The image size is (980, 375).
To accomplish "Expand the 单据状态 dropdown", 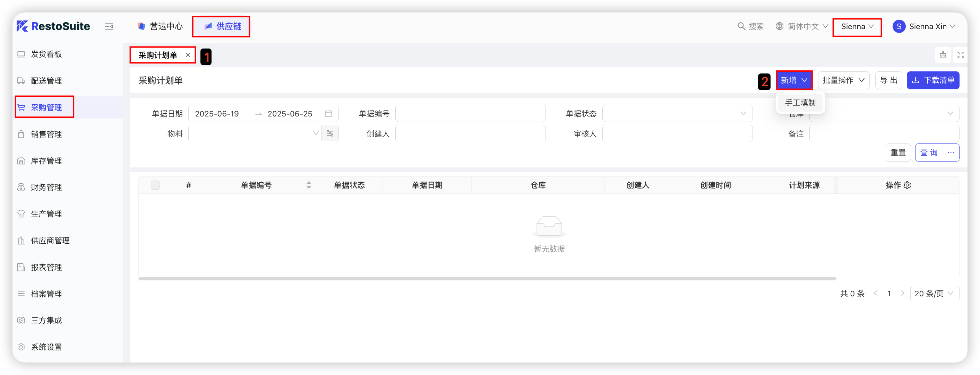I will click(x=677, y=113).
